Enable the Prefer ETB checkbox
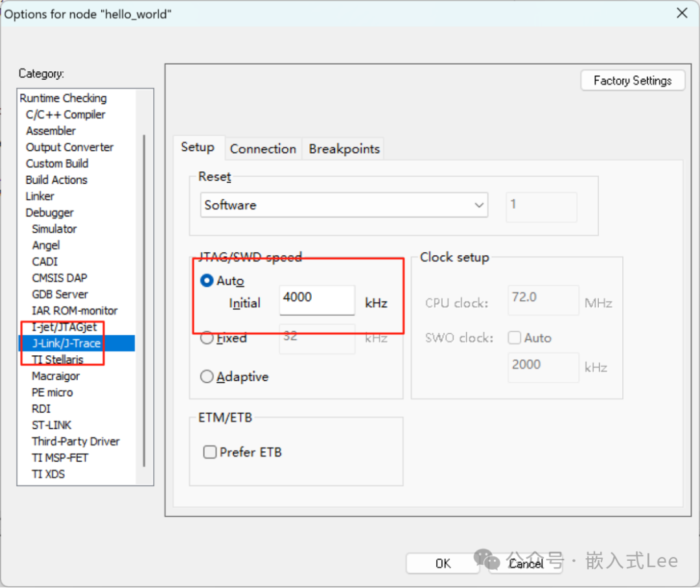 point(209,452)
